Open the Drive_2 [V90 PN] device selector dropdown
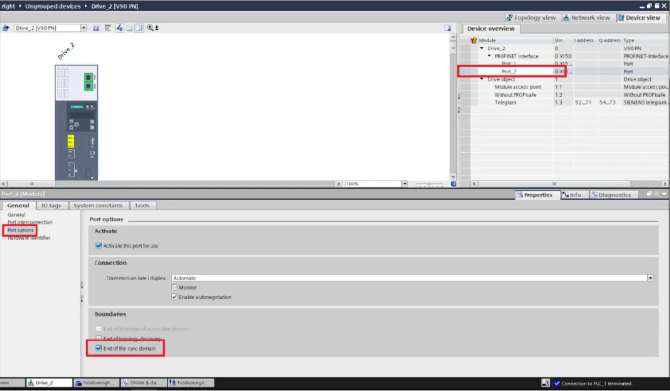This screenshot has width=670, height=391. [x=84, y=28]
